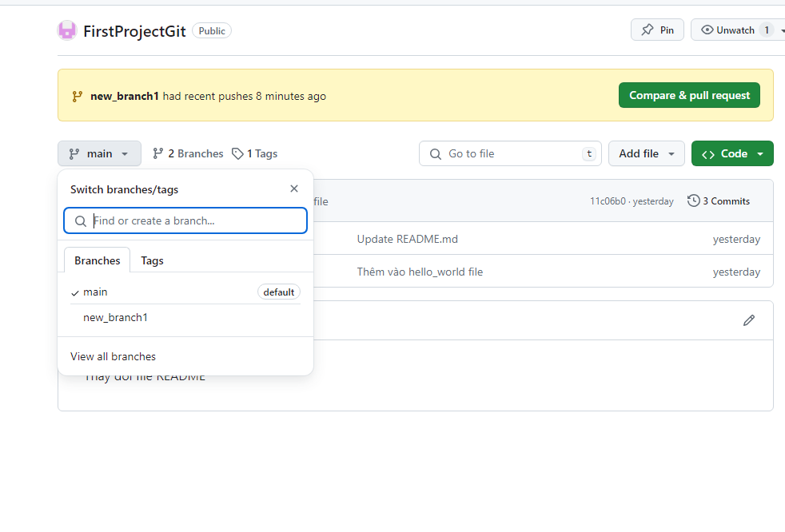Open the green Code dropdown
This screenshot has height=532, width=785.
pyautogui.click(x=732, y=153)
